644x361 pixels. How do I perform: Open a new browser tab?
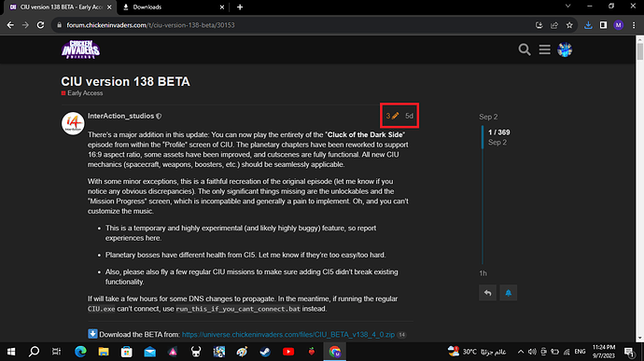pyautogui.click(x=240, y=7)
